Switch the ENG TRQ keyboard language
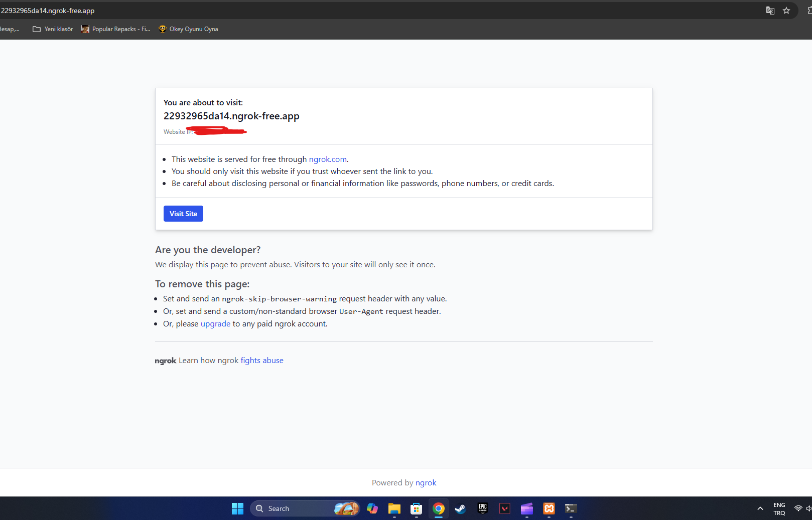Viewport: 812px width, 520px height. [x=779, y=508]
